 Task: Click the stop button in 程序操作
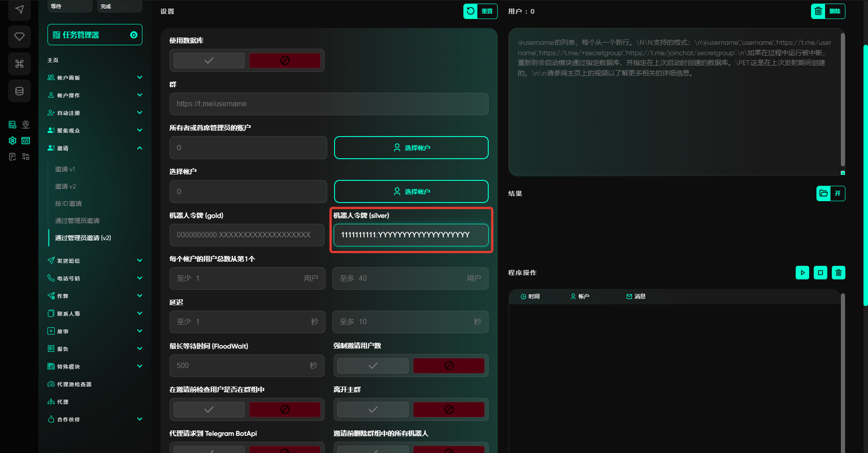click(x=820, y=273)
